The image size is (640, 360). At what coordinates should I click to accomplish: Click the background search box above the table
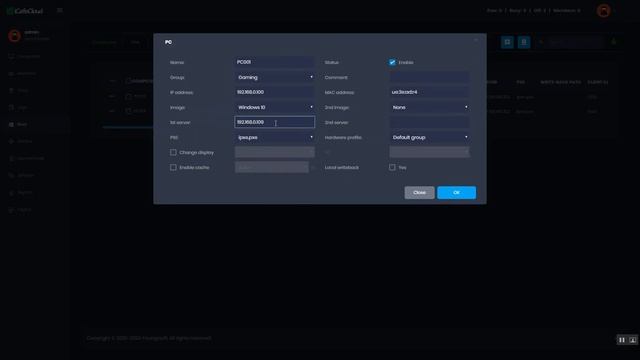pyautogui.click(x=575, y=42)
